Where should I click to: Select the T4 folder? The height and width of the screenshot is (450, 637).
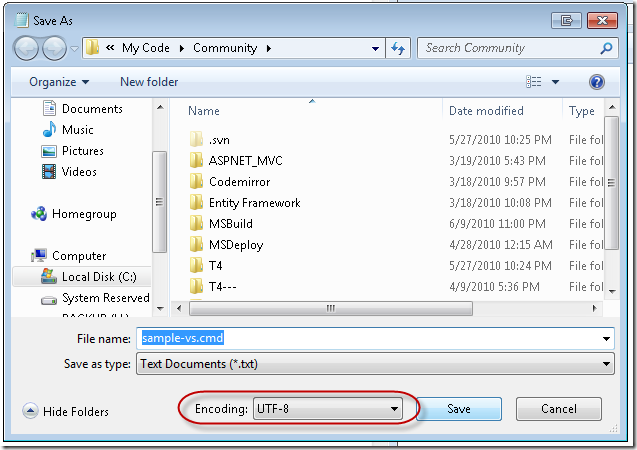tap(215, 266)
